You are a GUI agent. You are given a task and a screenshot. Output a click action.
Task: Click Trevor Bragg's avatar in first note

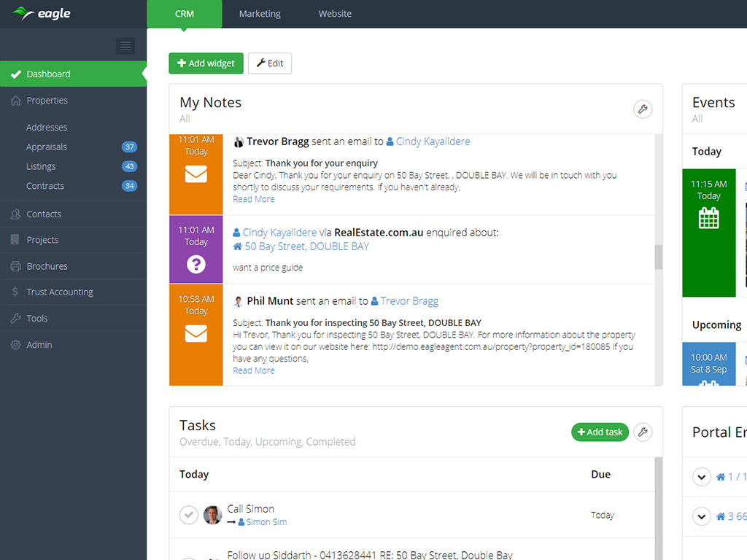[239, 142]
